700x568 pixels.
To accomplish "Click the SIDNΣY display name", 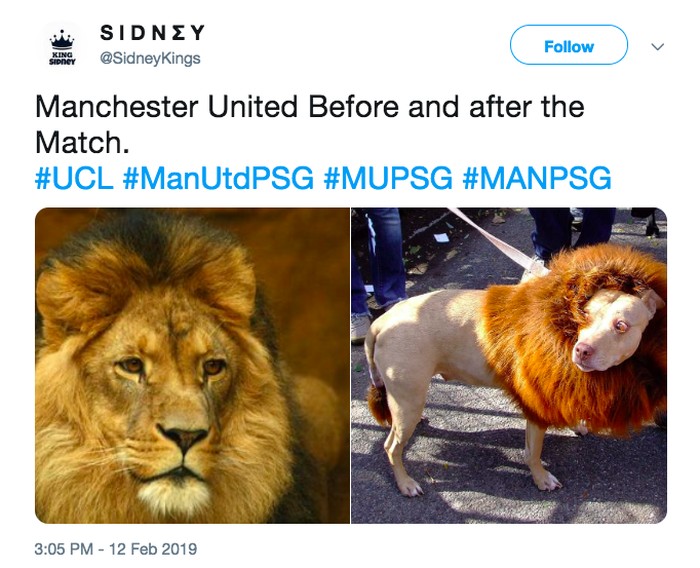I will pos(152,33).
